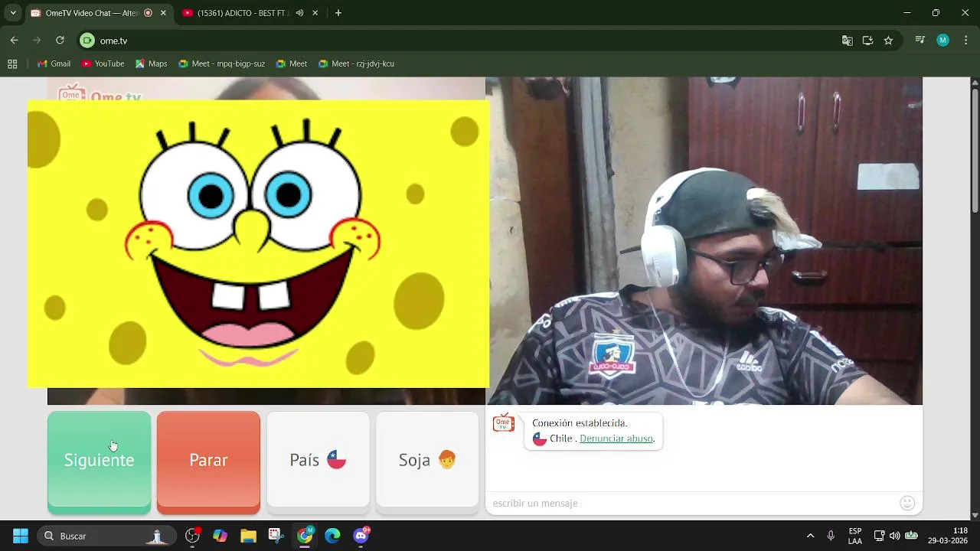Reload the ome.tv page
The width and height of the screenshot is (980, 551).
tap(60, 41)
